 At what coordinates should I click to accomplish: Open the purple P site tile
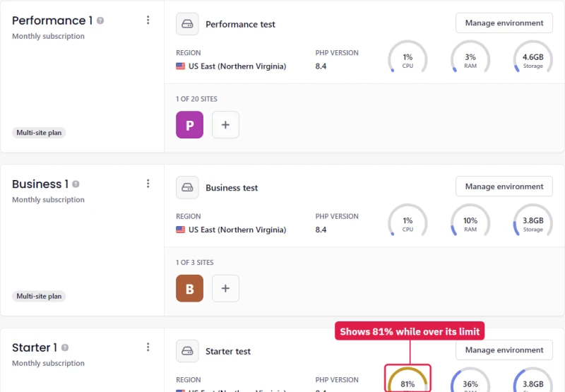(189, 124)
